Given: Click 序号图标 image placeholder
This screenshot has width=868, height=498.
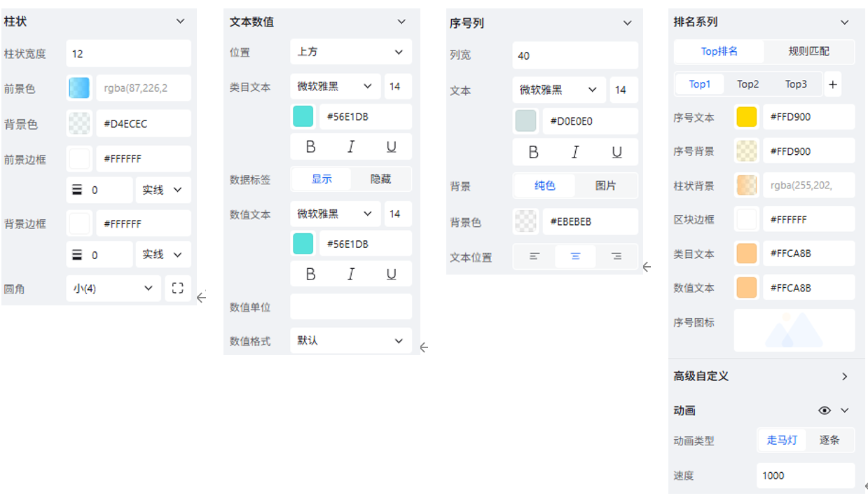Looking at the screenshot, I should point(794,330).
